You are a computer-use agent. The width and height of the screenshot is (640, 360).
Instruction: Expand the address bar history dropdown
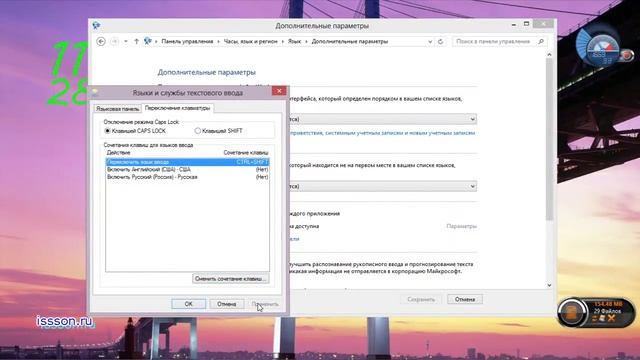click(x=430, y=42)
